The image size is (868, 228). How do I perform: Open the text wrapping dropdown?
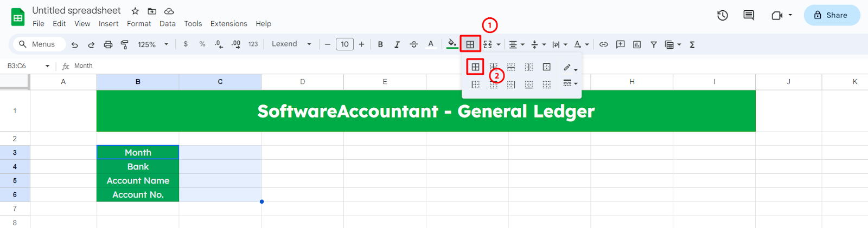click(559, 44)
